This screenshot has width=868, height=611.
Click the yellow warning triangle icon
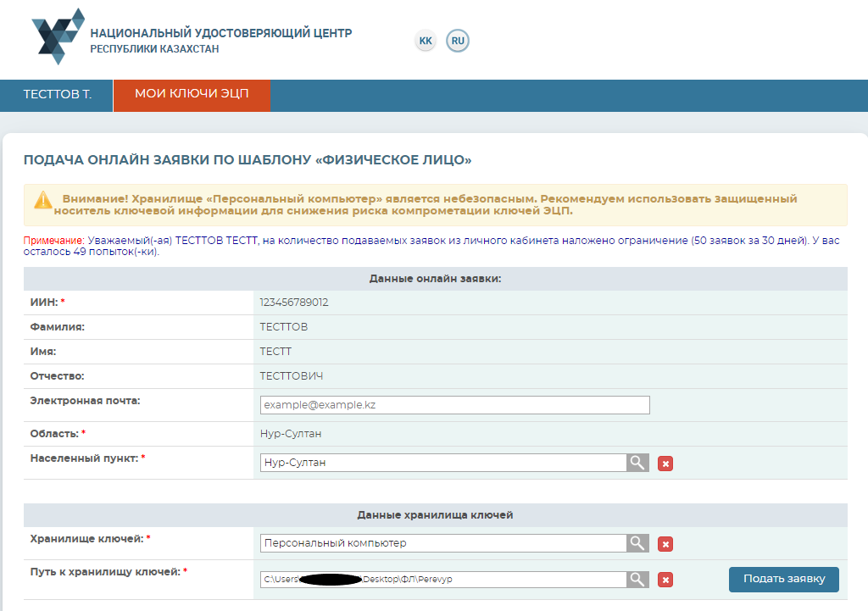(43, 200)
